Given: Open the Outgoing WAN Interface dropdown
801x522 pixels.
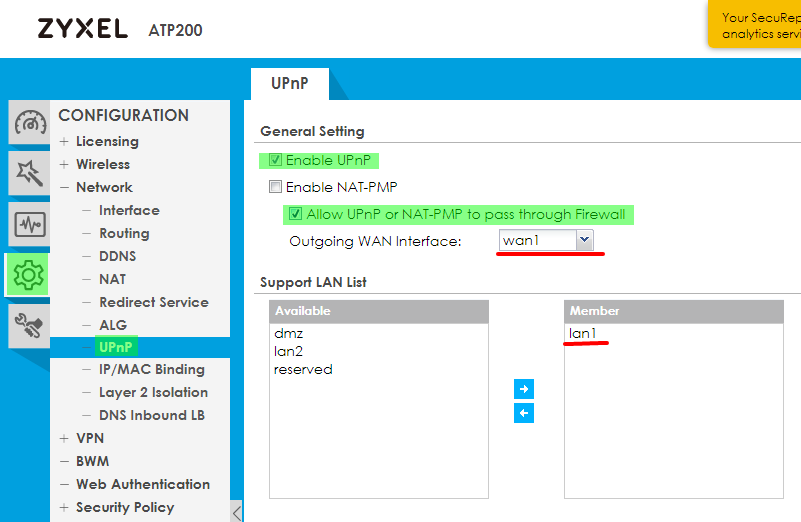Looking at the screenshot, I should 585,240.
